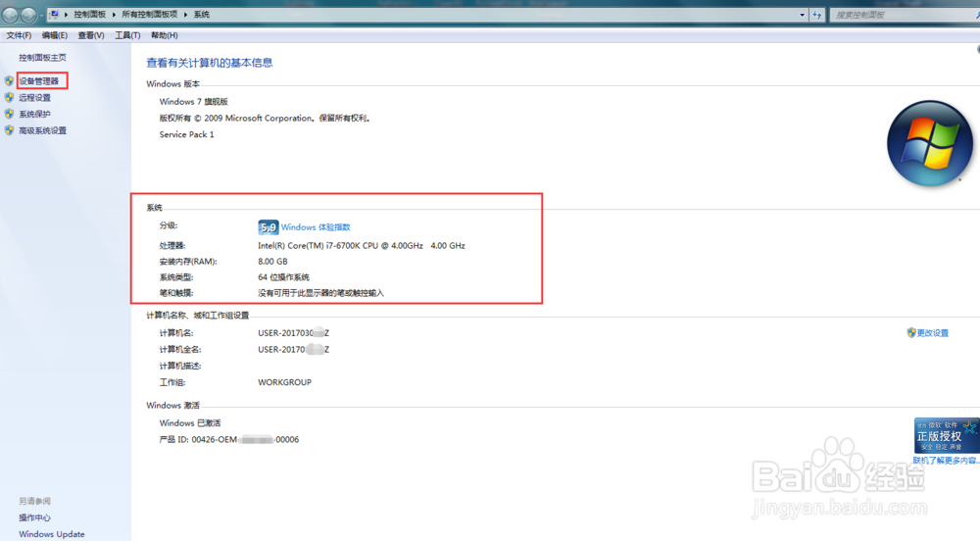This screenshot has height=541, width=980.
Task: Open the 帮助(H) menu
Action: tap(165, 35)
